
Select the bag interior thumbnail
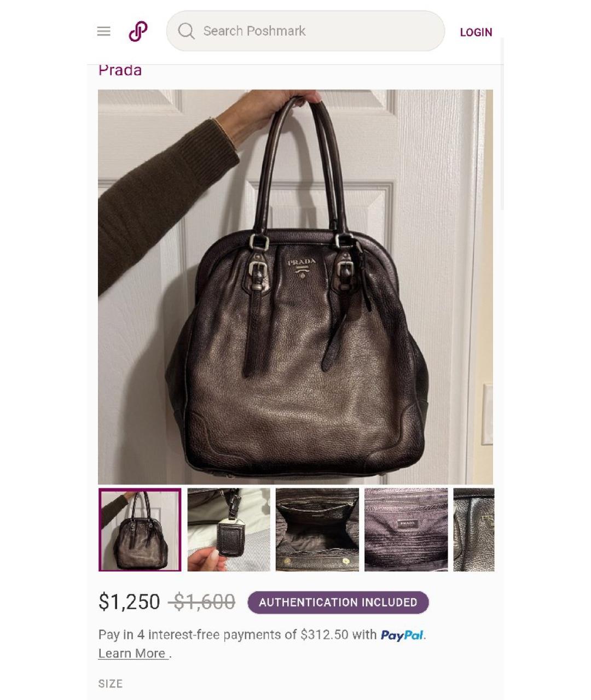pyautogui.click(x=317, y=530)
